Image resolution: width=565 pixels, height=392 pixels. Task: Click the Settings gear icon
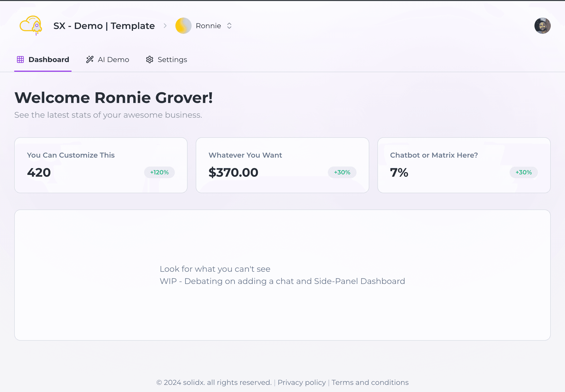click(150, 59)
